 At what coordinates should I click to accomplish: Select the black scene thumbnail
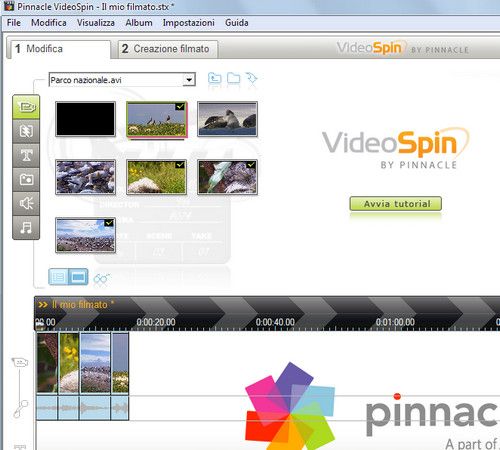85,119
